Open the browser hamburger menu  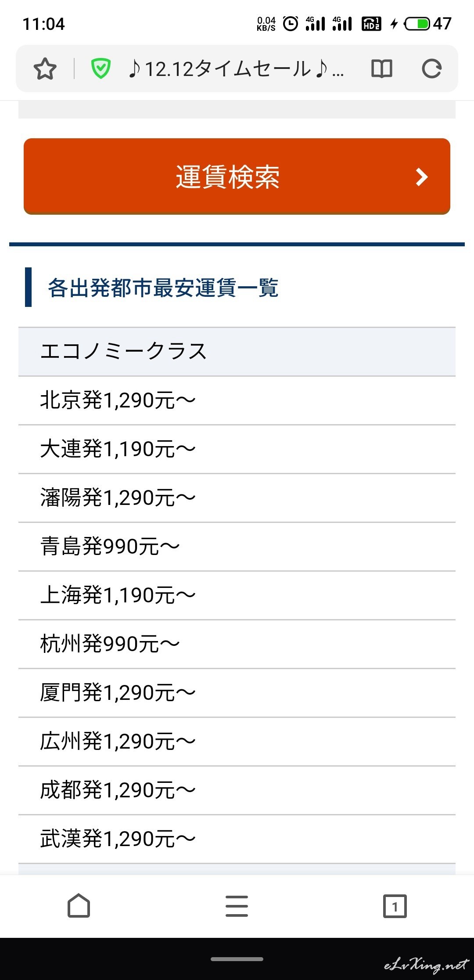click(237, 906)
